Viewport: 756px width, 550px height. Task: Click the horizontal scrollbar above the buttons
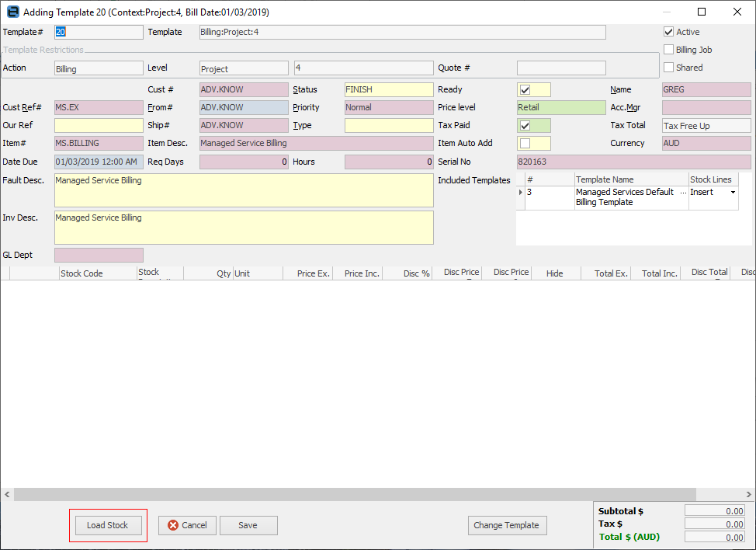(373, 494)
